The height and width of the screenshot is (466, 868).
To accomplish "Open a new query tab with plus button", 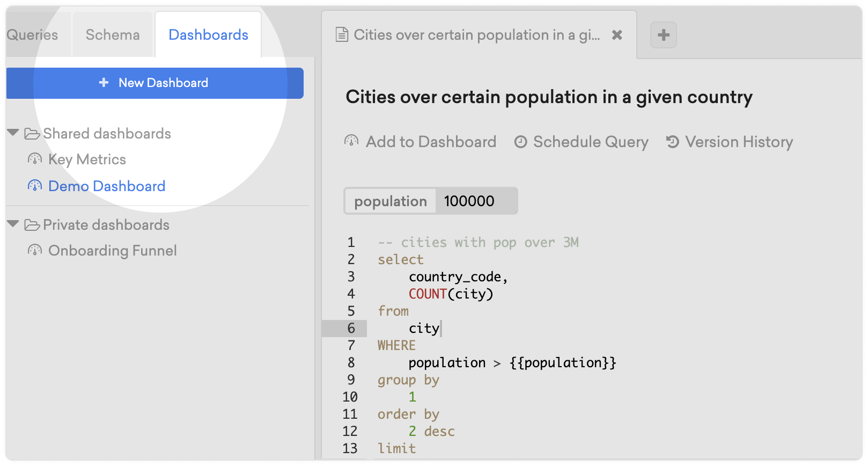I will 664,35.
